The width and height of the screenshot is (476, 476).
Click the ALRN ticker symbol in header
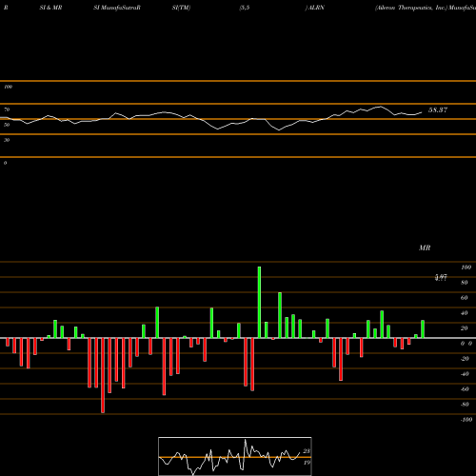(x=316, y=8)
